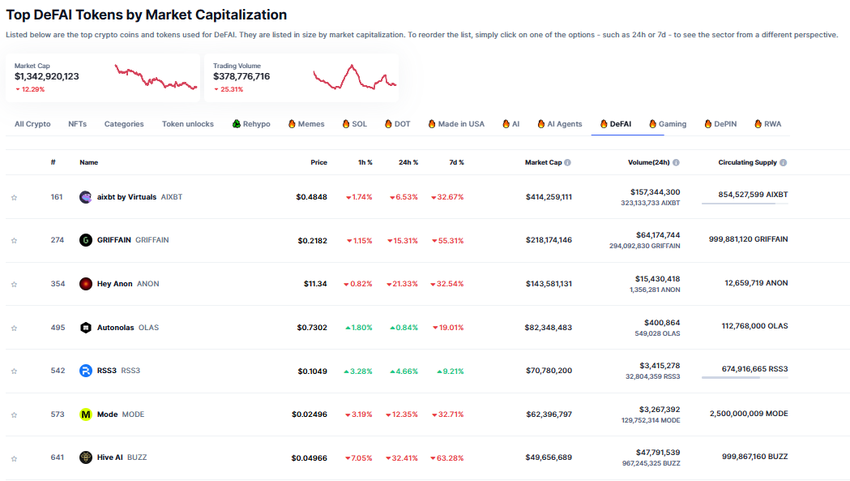This screenshot has height=481, width=850.
Task: Open the Token unlocks link
Action: pos(187,124)
